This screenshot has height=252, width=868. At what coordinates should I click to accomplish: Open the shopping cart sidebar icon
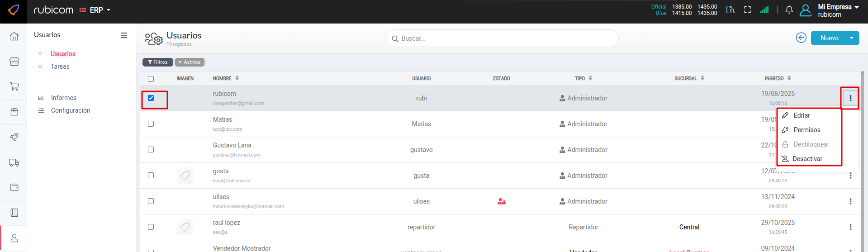coord(14,86)
